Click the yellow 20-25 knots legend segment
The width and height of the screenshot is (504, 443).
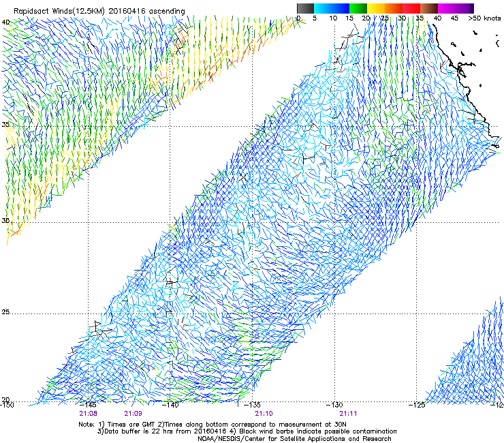tap(376, 8)
